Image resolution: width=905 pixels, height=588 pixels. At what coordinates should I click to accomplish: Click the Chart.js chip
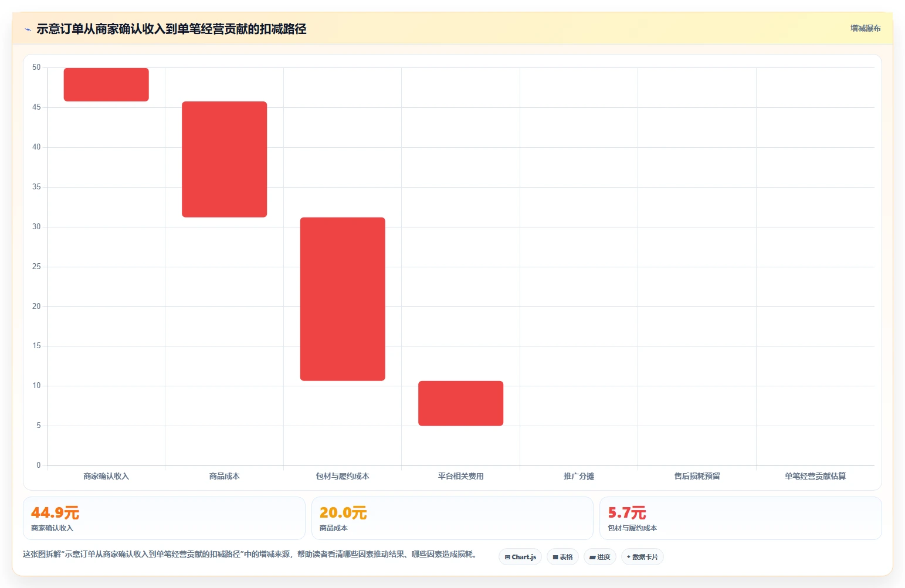click(520, 557)
